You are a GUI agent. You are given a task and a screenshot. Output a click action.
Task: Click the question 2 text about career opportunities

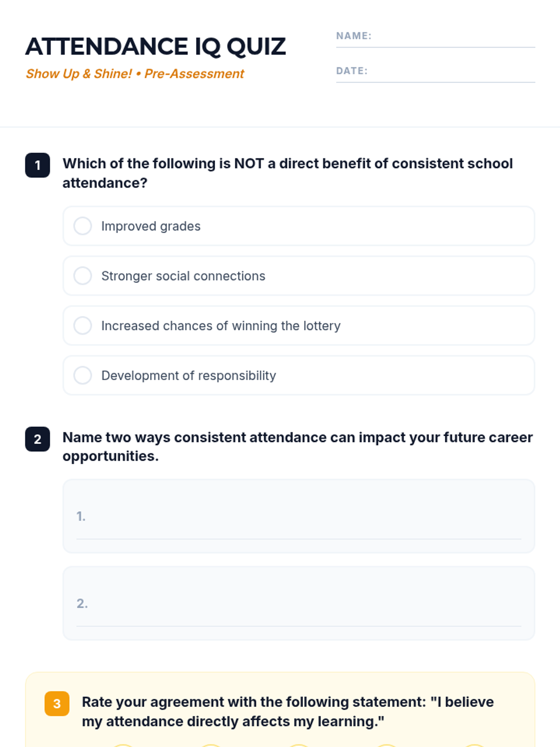point(297,446)
